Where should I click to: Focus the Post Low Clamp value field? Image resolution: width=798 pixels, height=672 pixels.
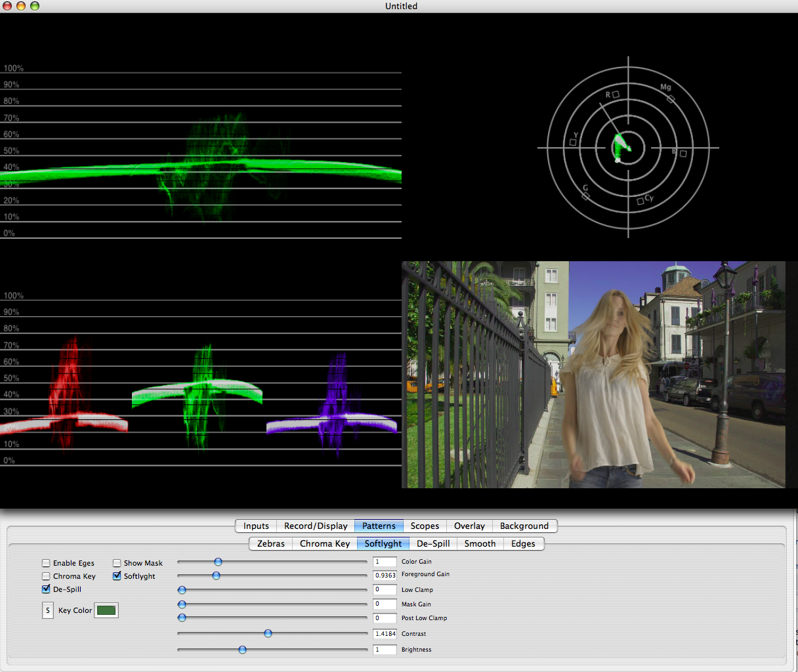click(385, 618)
